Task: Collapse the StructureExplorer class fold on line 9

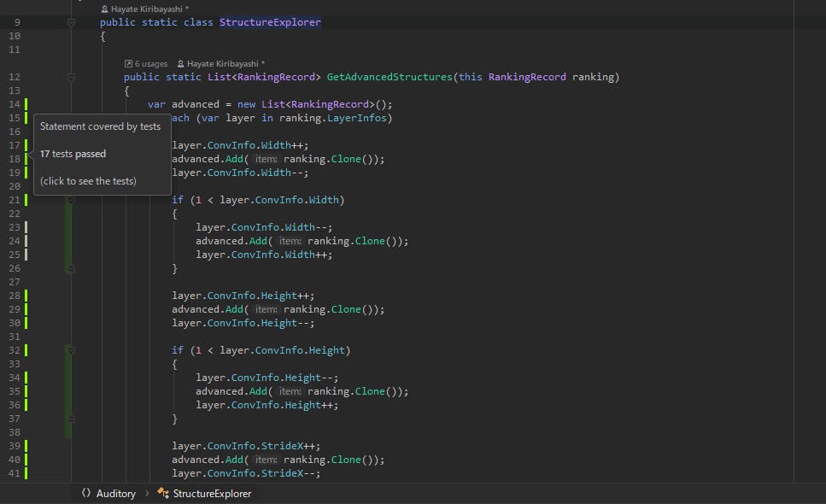Action: 71,22
